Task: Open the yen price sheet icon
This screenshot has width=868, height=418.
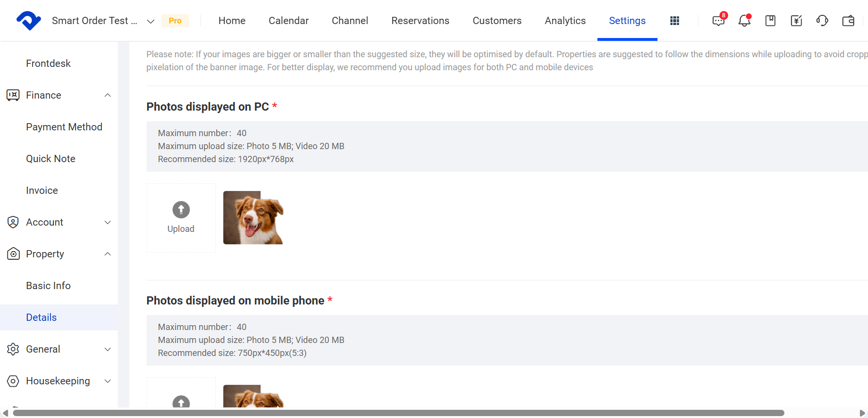Action: point(796,21)
